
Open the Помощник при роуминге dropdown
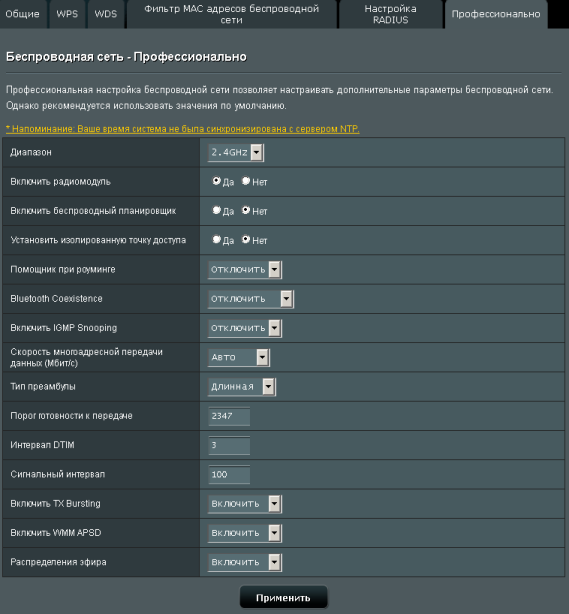tap(245, 269)
